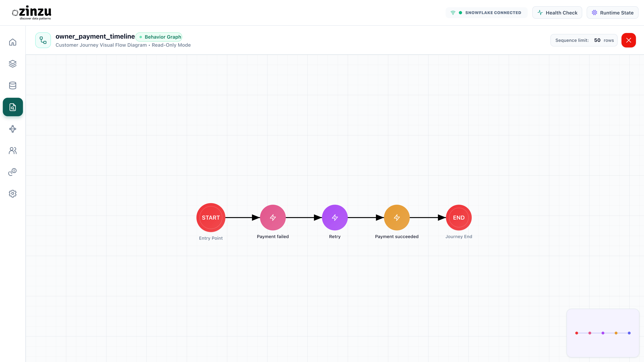Viewport: 644px width, 362px height.
Task: Open the coins billing sidebar icon
Action: coord(12,172)
